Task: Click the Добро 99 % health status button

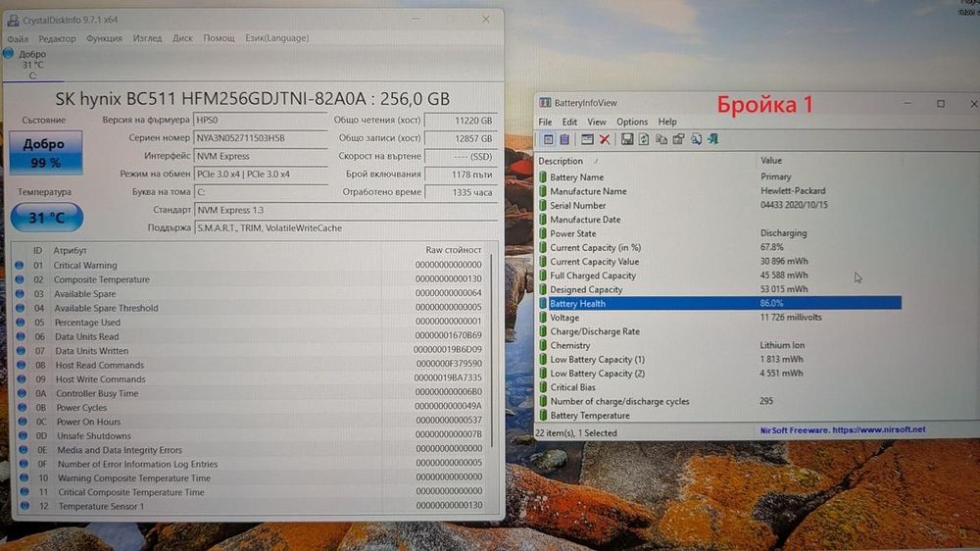Action: (45, 153)
